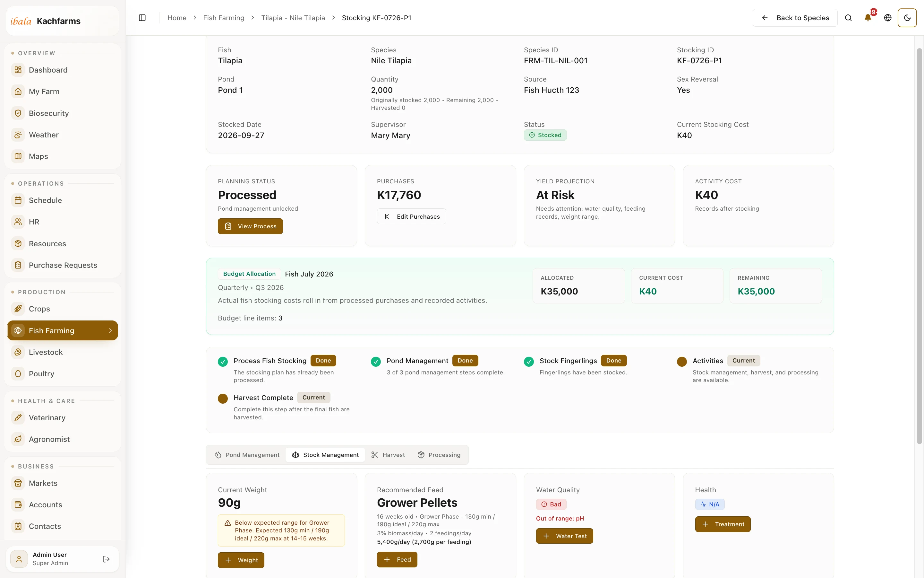Click the logout icon beside Admin User
This screenshot has width=924, height=578.
106,559
